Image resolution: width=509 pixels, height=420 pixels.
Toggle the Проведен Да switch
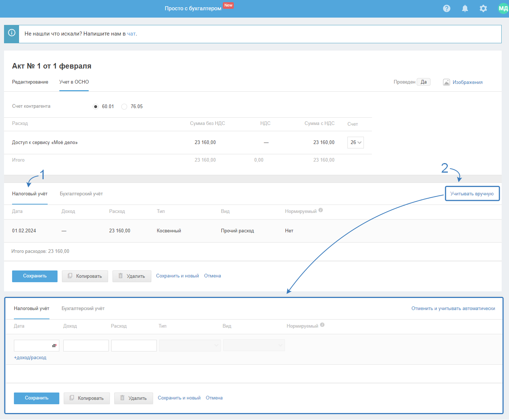423,82
